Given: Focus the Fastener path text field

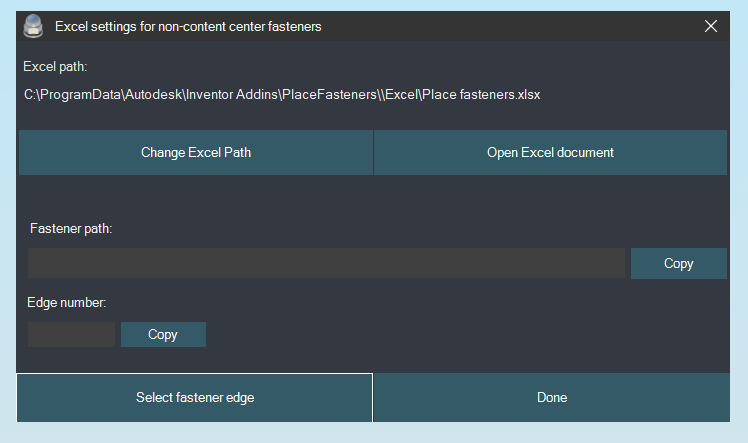Looking at the screenshot, I should 326,263.
